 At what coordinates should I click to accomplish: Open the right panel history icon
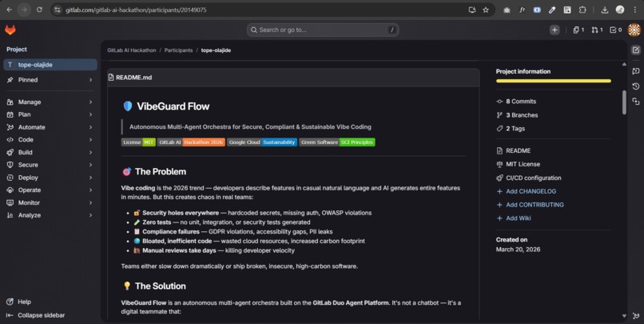636,86
